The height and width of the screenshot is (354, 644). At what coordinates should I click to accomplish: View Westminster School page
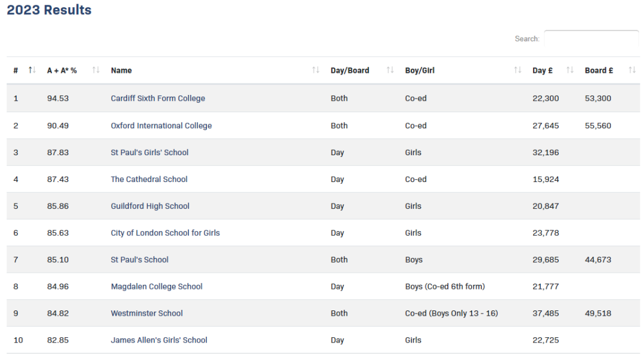(147, 313)
